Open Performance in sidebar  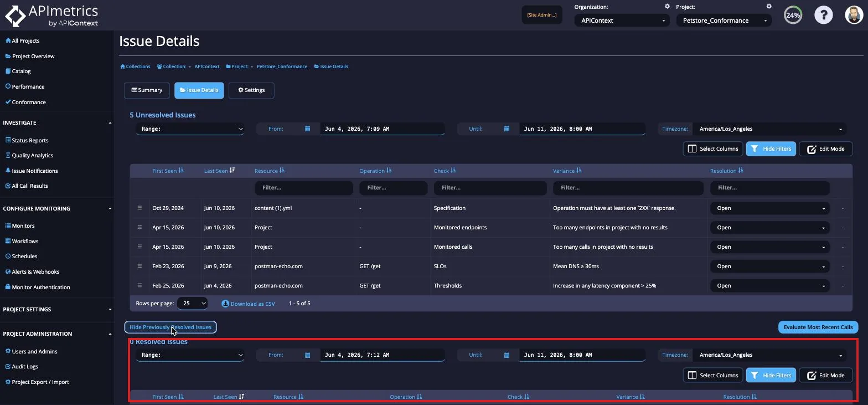pyautogui.click(x=24, y=86)
